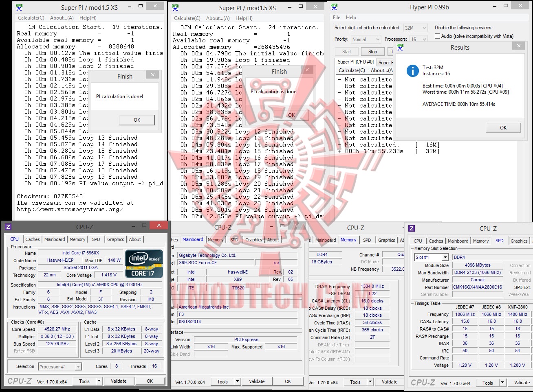Click the purple Z icon of the CPU-Z SPD window
Image resolution: width=533 pixels, height=392 pixels.
coord(412,228)
